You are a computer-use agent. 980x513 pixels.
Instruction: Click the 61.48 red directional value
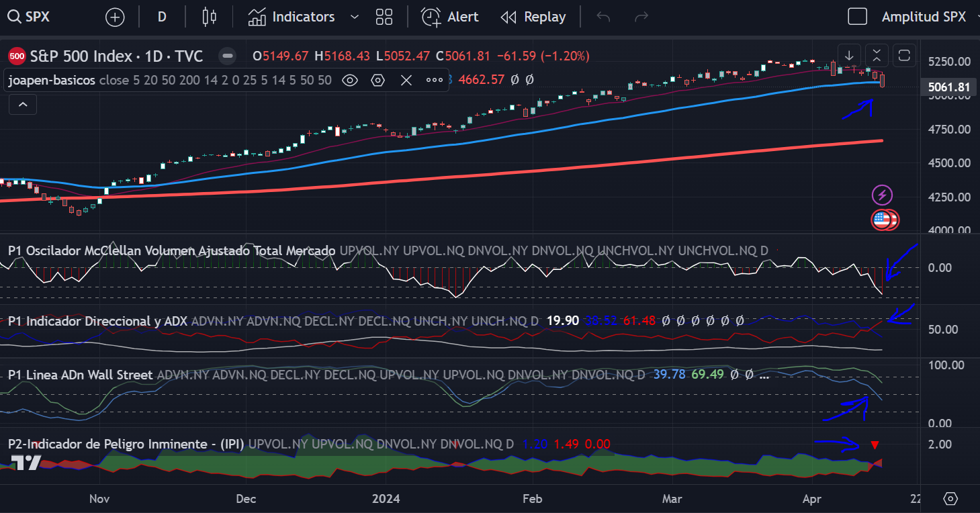click(639, 321)
